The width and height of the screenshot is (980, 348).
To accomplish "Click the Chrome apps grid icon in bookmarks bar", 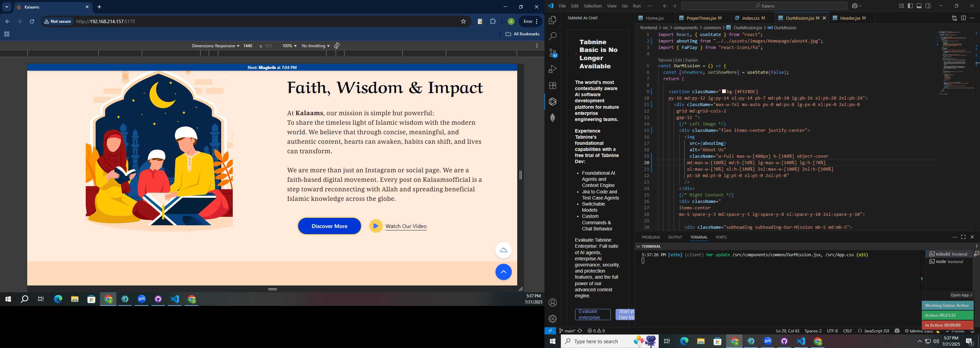I will click(x=6, y=34).
